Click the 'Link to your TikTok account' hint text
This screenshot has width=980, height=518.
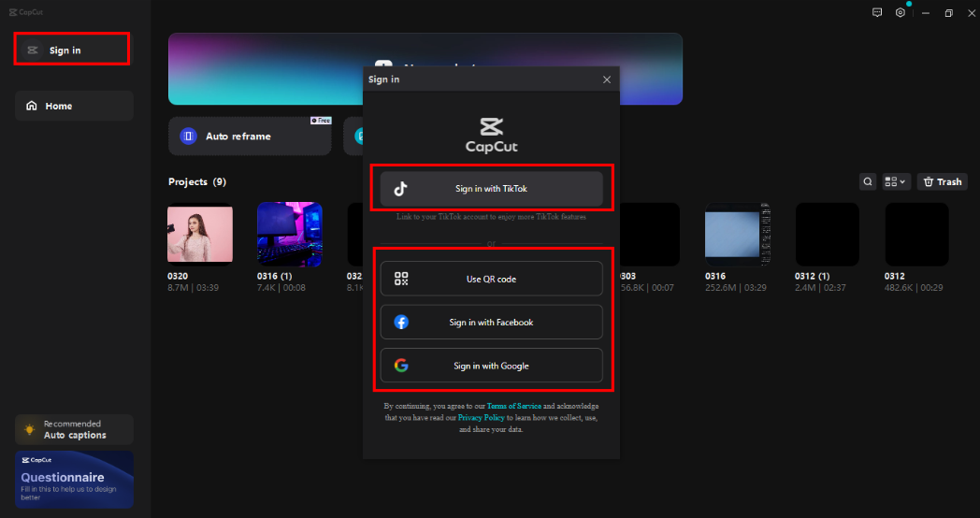click(x=491, y=217)
